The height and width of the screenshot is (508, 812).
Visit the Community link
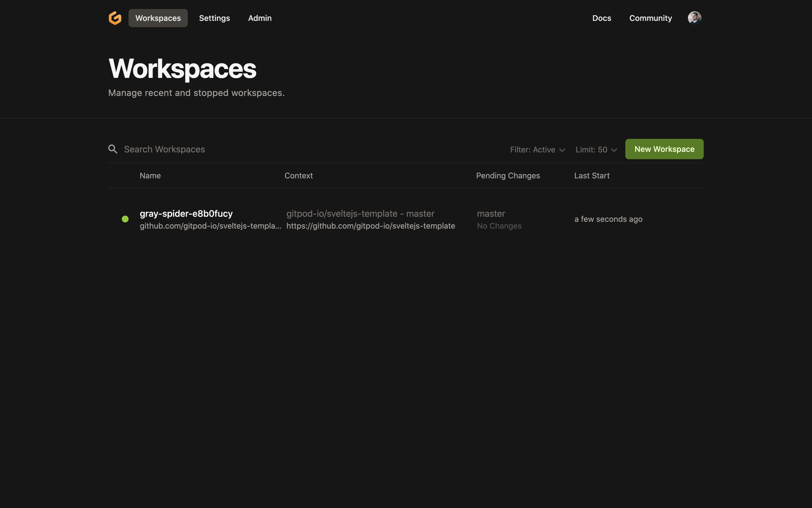coord(650,18)
